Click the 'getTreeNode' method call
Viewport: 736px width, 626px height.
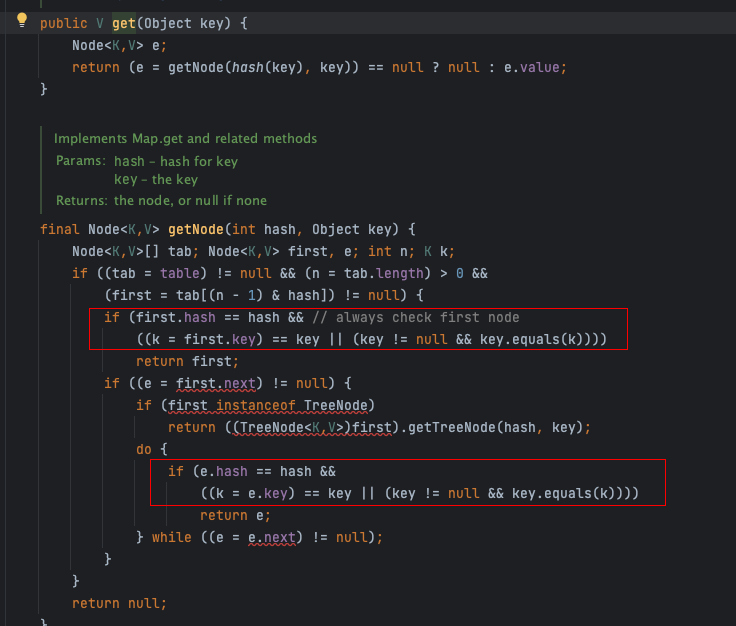click(x=452, y=428)
